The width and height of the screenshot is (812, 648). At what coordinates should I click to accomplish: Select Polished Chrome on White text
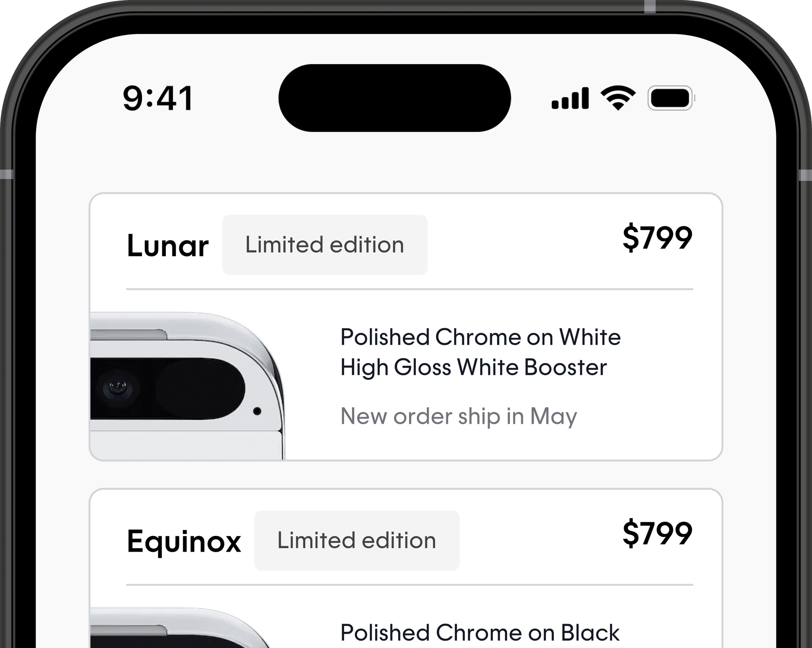(x=481, y=337)
